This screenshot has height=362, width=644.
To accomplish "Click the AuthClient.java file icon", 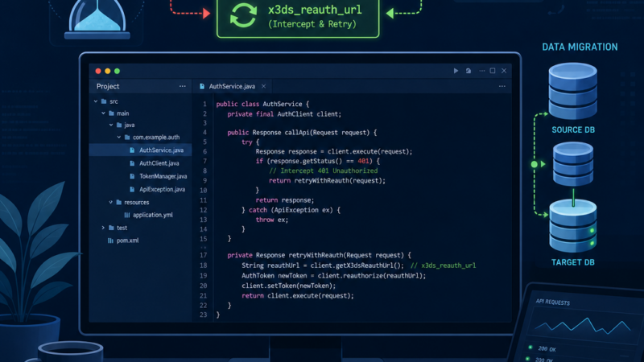I will (132, 163).
